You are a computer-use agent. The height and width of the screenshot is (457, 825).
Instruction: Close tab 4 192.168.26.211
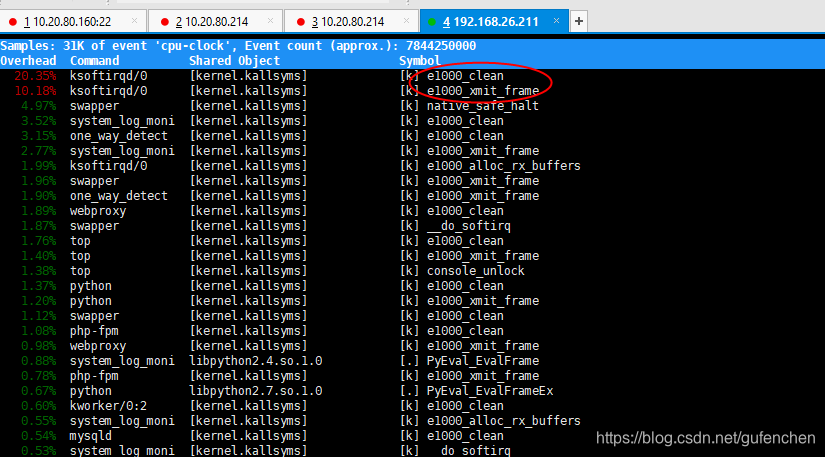[x=557, y=21]
